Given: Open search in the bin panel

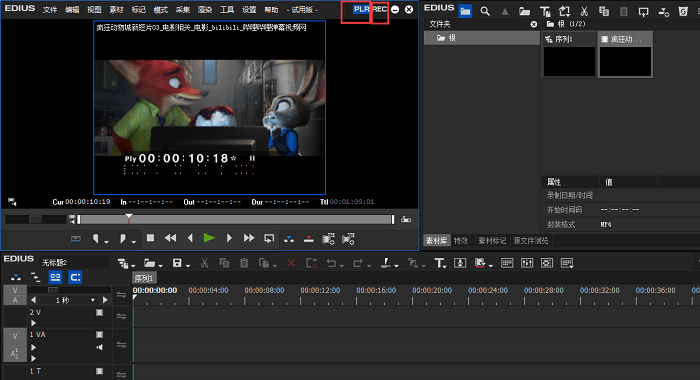Looking at the screenshot, I should pos(485,11).
